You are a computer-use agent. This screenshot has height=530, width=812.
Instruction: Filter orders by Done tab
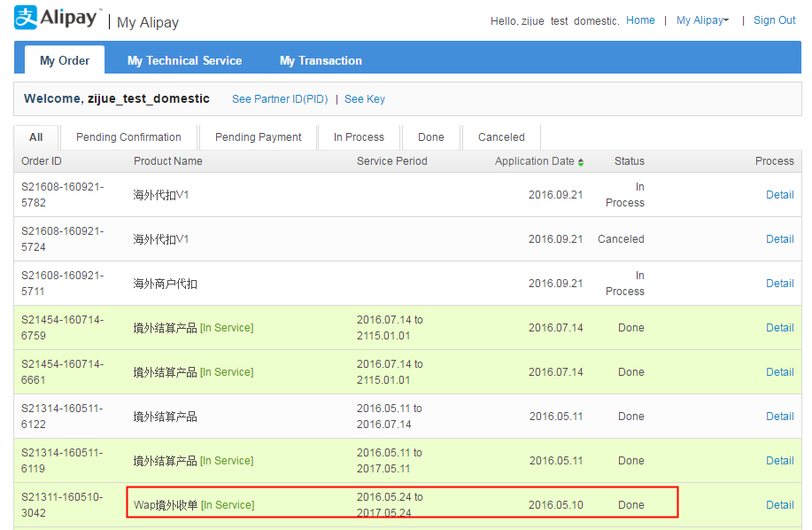pyautogui.click(x=431, y=137)
